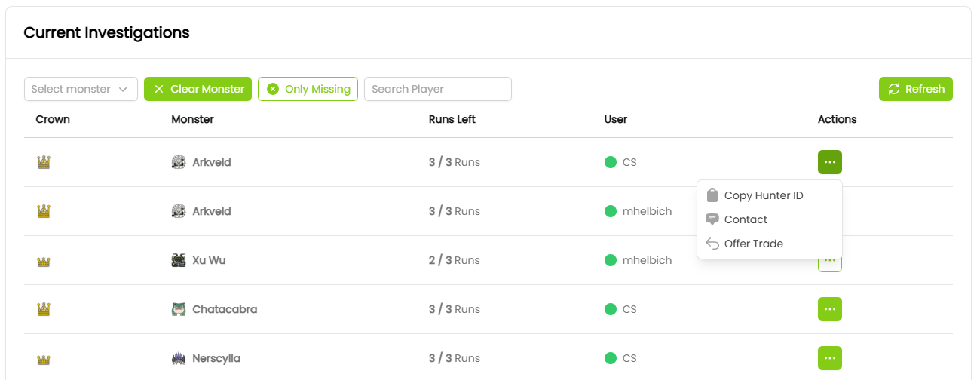The width and height of the screenshot is (980, 380).
Task: Open actions menu for Chatacabra row
Action: click(x=829, y=309)
